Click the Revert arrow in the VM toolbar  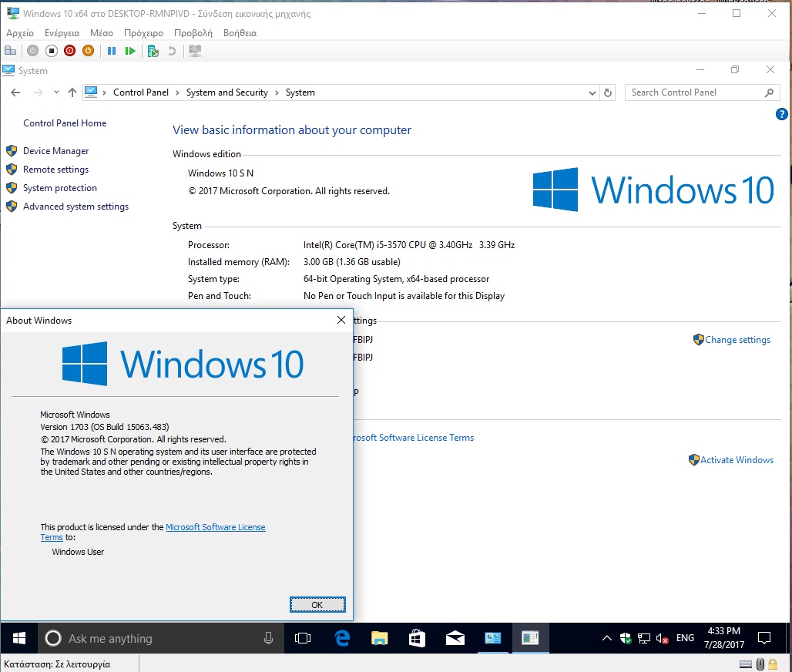172,51
